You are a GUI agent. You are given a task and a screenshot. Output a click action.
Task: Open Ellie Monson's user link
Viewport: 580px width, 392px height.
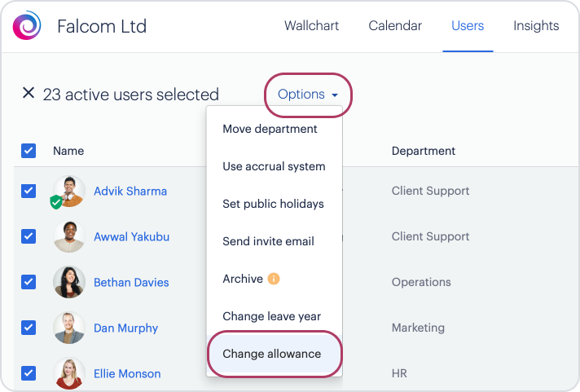pyautogui.click(x=127, y=374)
